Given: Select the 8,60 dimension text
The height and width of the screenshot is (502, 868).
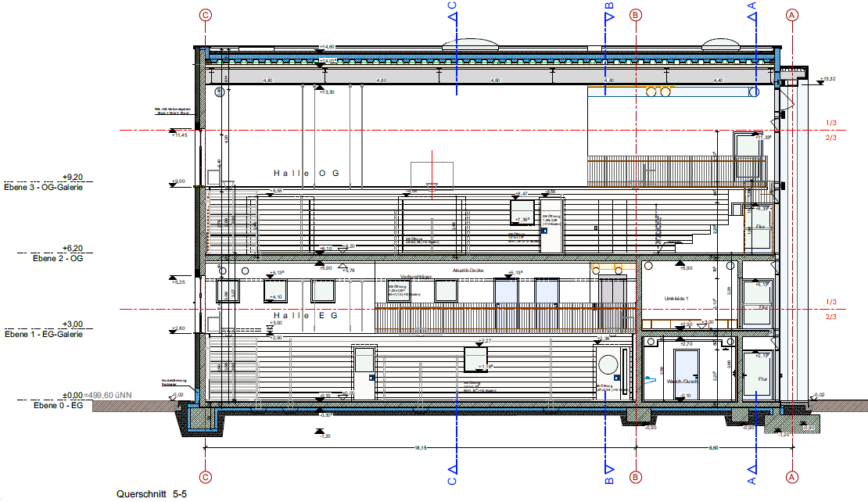Looking at the screenshot, I should tap(713, 448).
